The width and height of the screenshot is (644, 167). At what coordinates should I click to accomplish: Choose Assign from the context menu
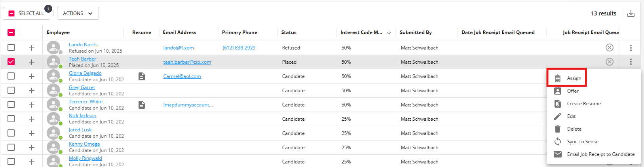tap(574, 78)
